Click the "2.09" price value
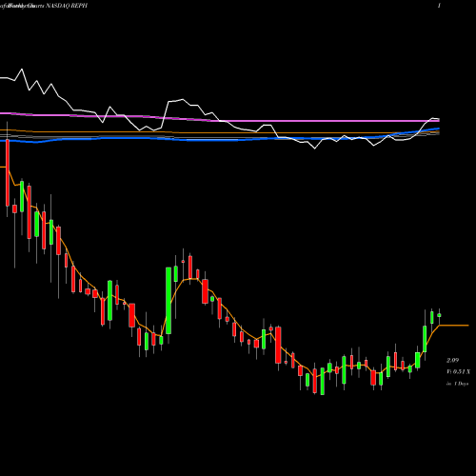Image resolution: width=476 pixels, height=476 pixels. coord(452,361)
